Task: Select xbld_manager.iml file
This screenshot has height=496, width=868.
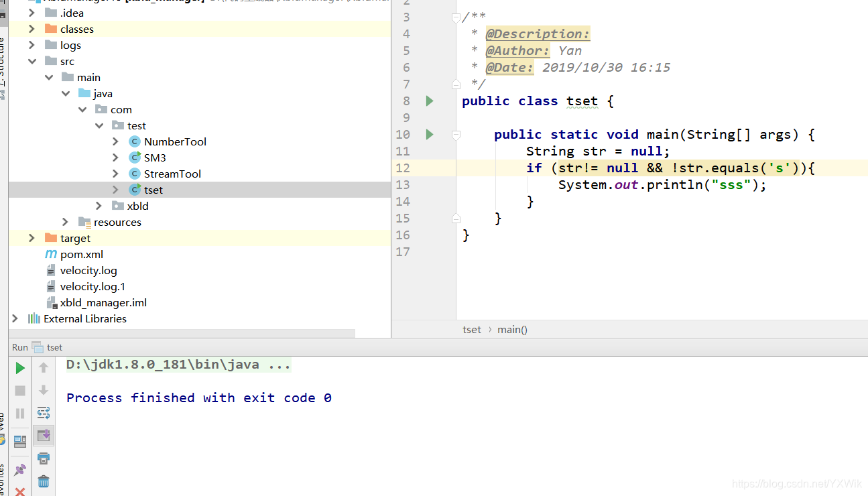Action: [x=103, y=302]
